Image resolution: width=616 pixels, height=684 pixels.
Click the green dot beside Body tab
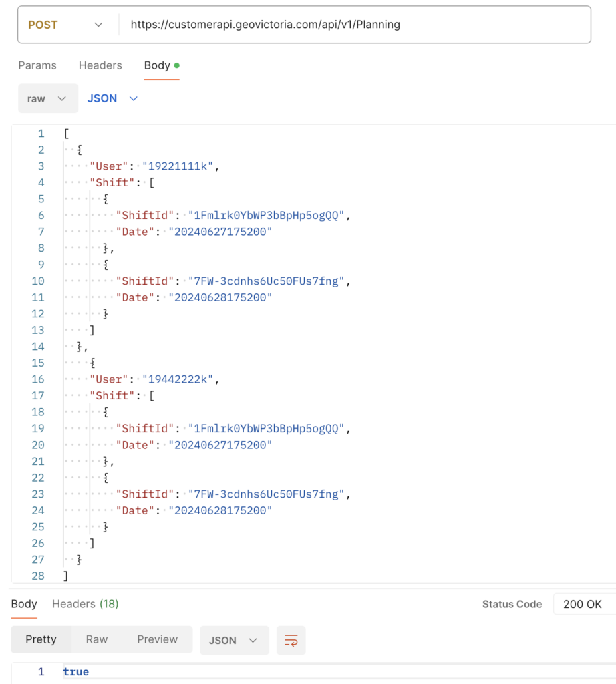pos(176,65)
